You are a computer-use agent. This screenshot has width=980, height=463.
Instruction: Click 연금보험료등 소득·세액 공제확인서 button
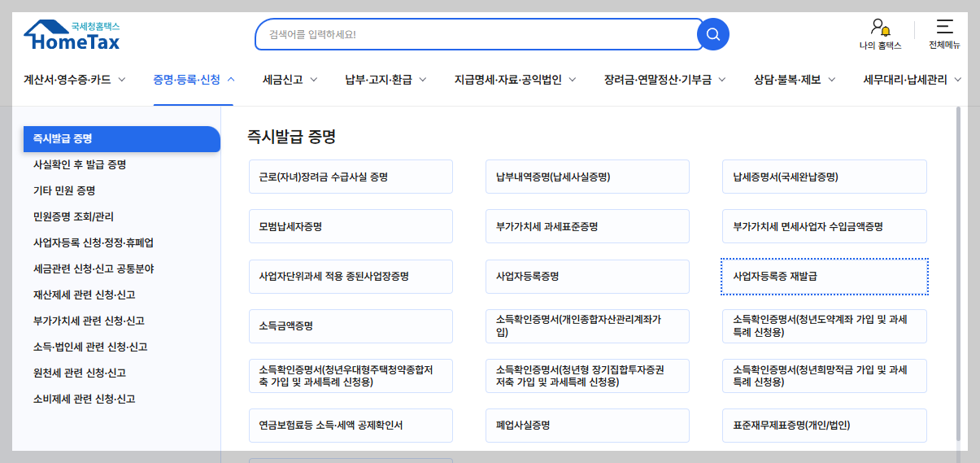[x=351, y=426]
